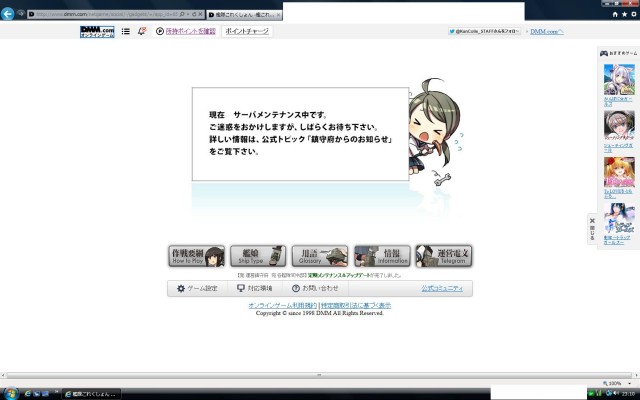Screen dimensions: 640x400
Task: Launch Internet Explorer from quick launch
Action: pos(27,394)
